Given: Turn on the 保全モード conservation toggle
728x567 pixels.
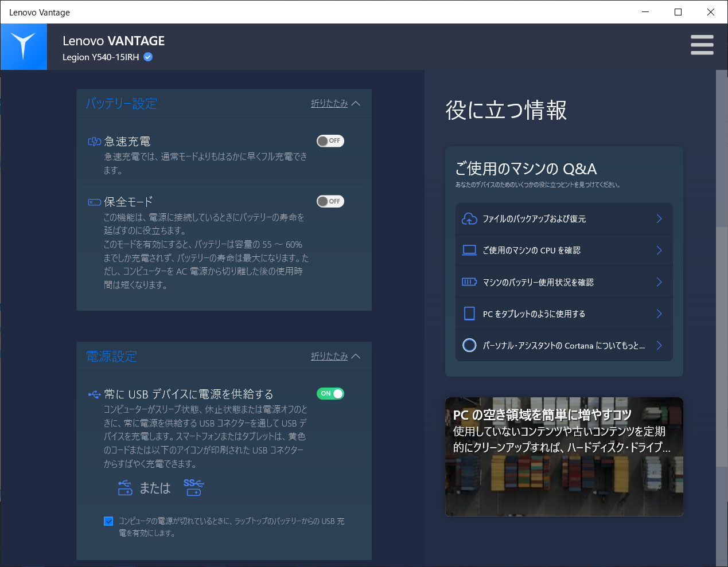Looking at the screenshot, I should [330, 201].
